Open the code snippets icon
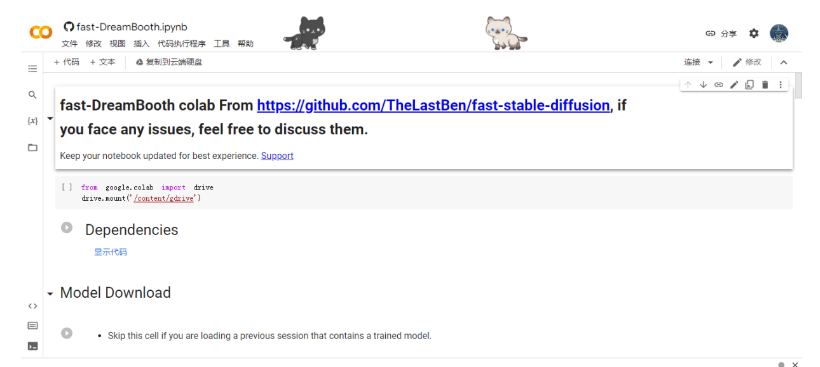 [x=32, y=306]
